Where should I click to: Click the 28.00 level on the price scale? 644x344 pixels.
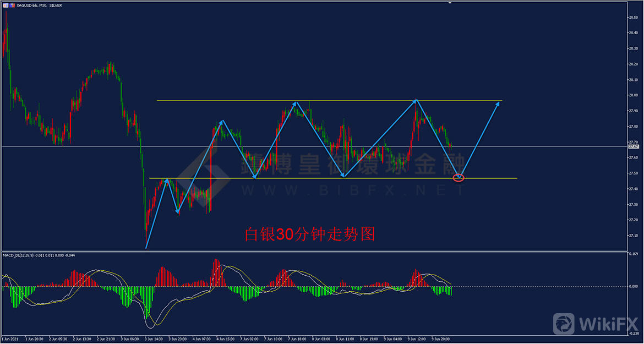pos(633,95)
